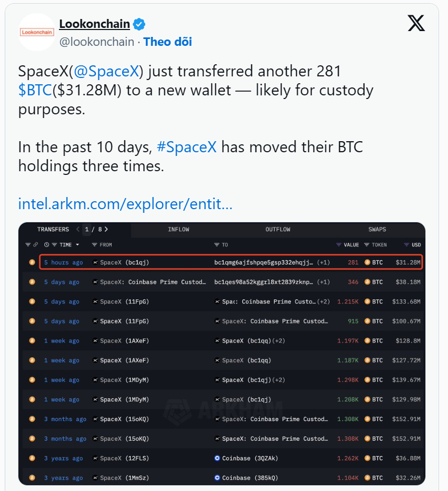448x491 pixels.
Task: Click the Coinbase icon in 3QZAk row
Action: (217, 458)
